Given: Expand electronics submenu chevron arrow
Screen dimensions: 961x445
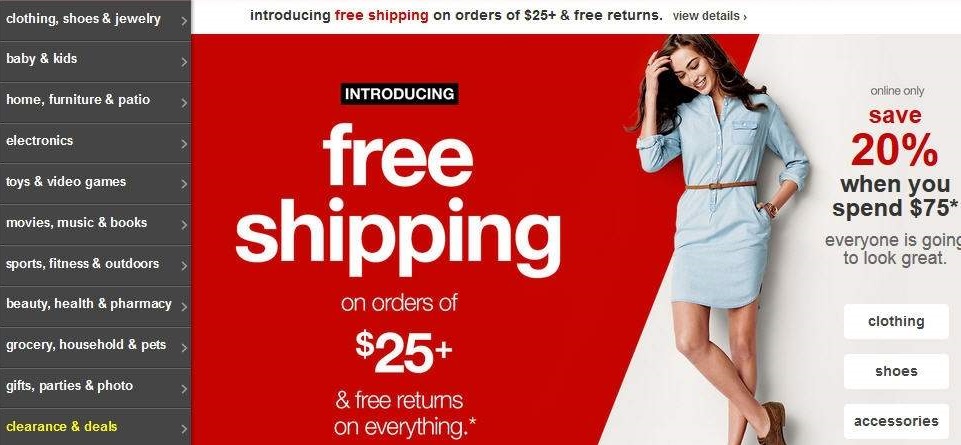Looking at the screenshot, I should [184, 144].
